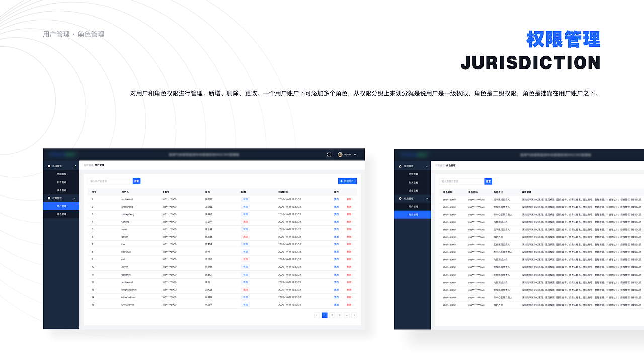Select the highlighted 用户管理 sidebar item in the left window
644x362 pixels.
tap(61, 206)
